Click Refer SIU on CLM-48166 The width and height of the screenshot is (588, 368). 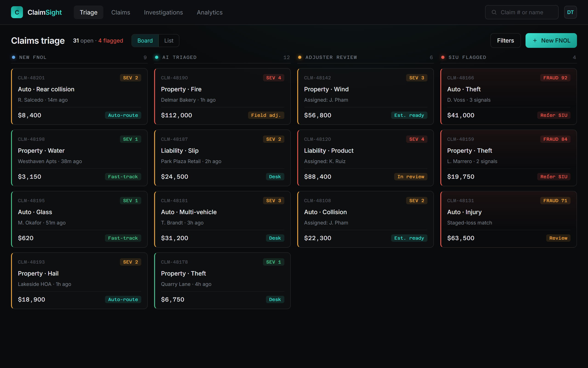click(554, 115)
